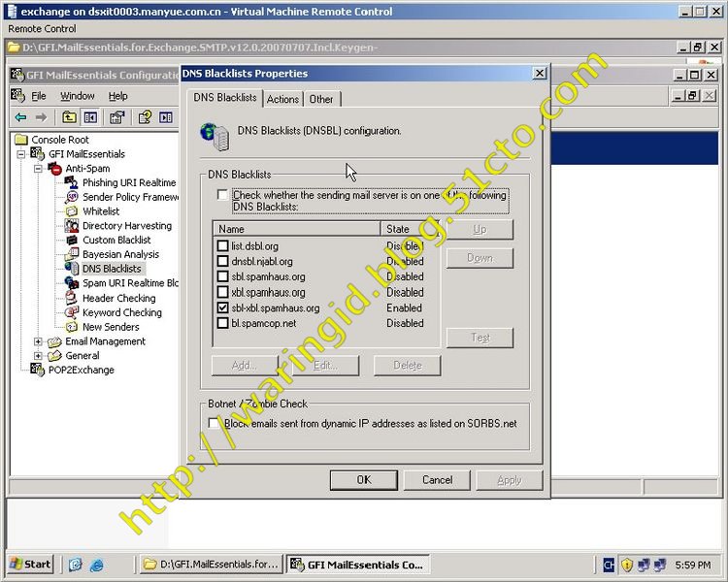Expand the General tree node

[x=38, y=356]
